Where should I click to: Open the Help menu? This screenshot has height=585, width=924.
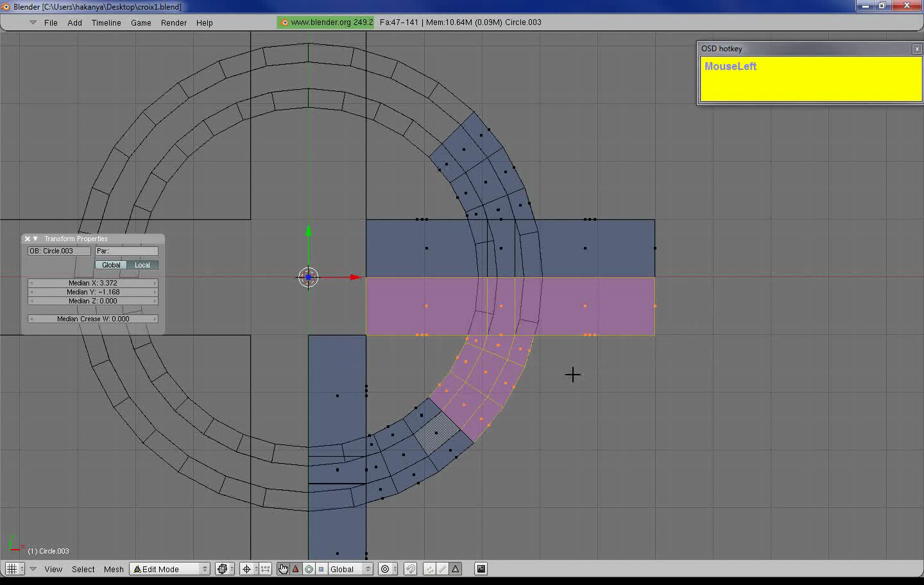point(204,22)
